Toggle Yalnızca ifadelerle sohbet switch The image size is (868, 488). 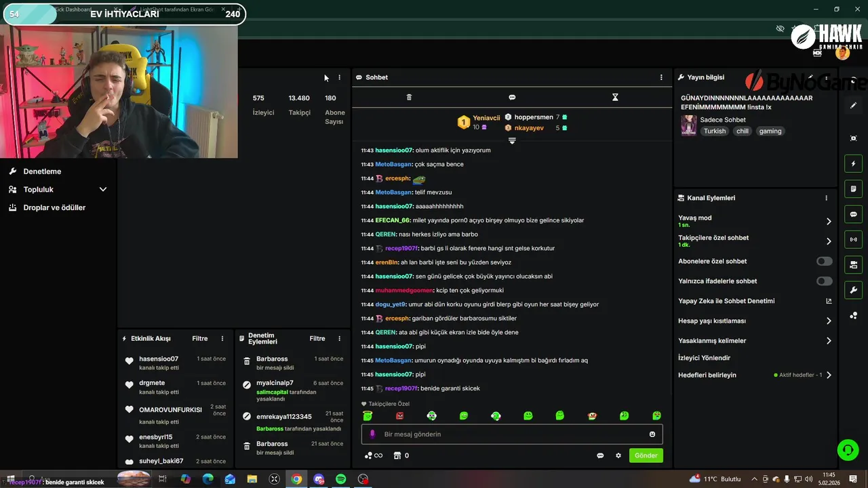coord(825,281)
